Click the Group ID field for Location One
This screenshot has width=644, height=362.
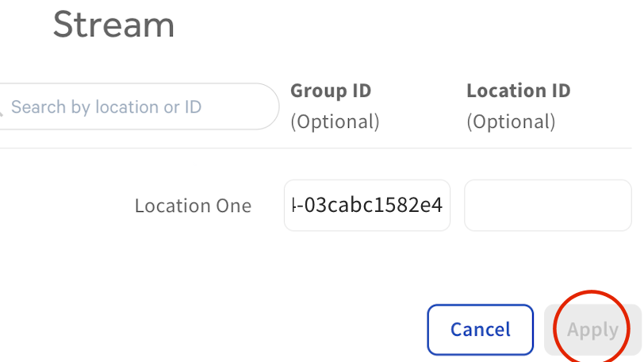pyautogui.click(x=367, y=206)
